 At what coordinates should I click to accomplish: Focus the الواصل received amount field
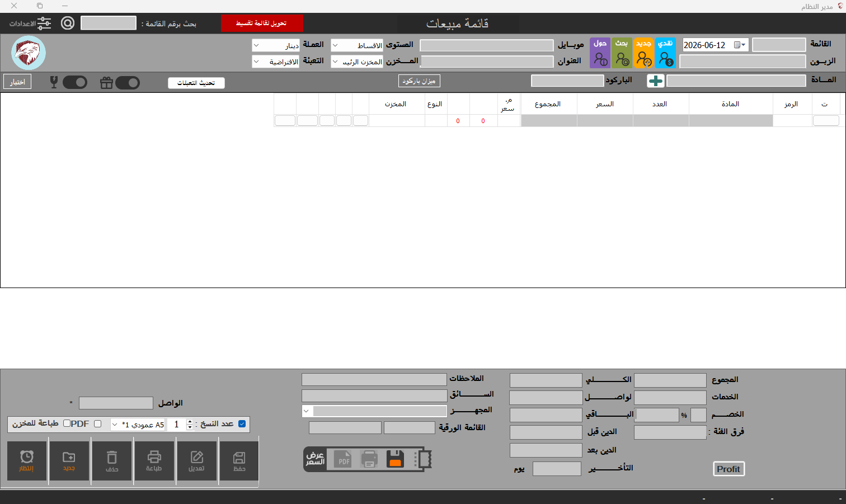click(116, 403)
